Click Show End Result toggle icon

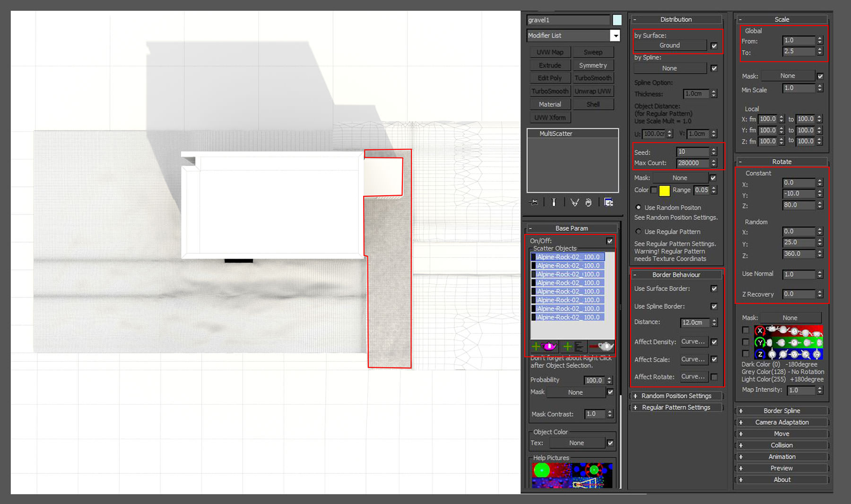click(554, 202)
